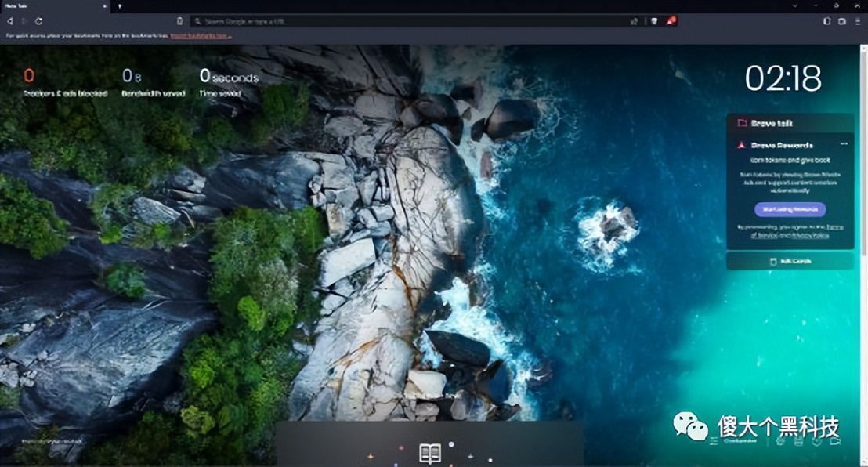Open a new tab with the plus button
The width and height of the screenshot is (868, 467).
120,6
